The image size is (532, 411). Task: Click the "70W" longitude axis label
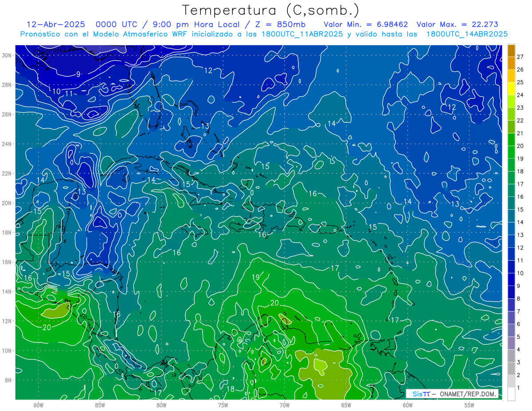click(x=285, y=406)
